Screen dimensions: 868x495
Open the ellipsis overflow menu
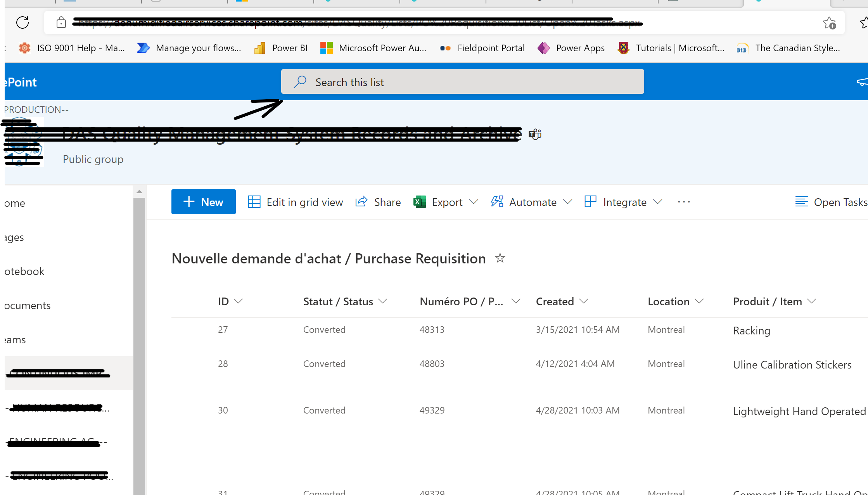683,202
